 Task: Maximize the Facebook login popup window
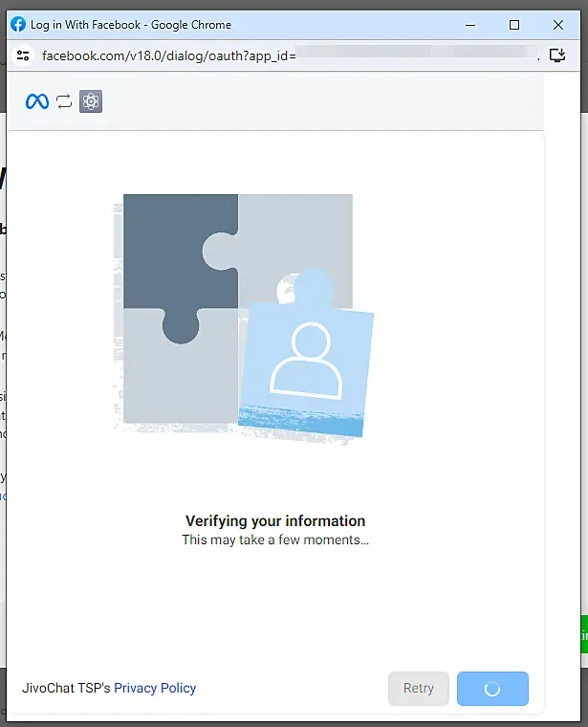[513, 25]
